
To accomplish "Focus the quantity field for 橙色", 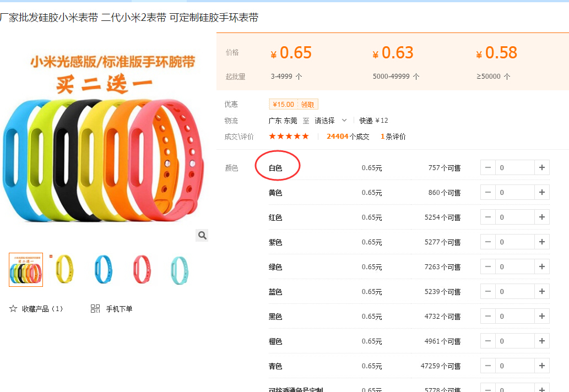I will (515, 341).
